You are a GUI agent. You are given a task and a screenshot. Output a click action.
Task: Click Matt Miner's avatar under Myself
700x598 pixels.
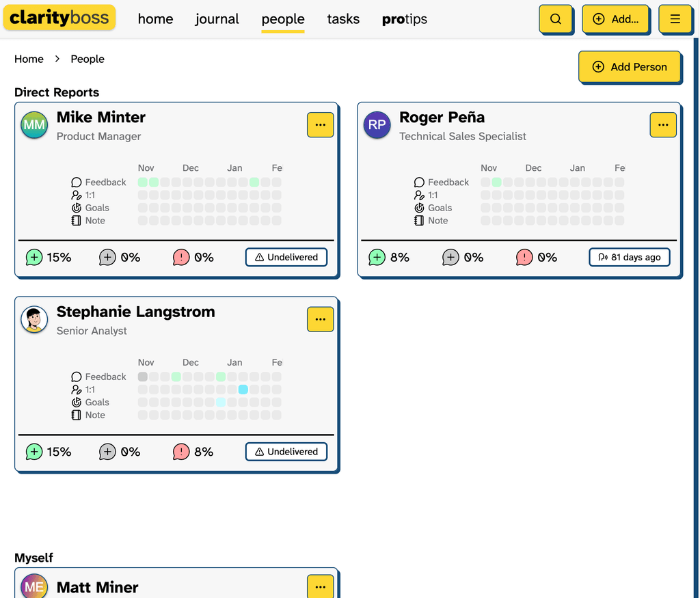pos(33,586)
